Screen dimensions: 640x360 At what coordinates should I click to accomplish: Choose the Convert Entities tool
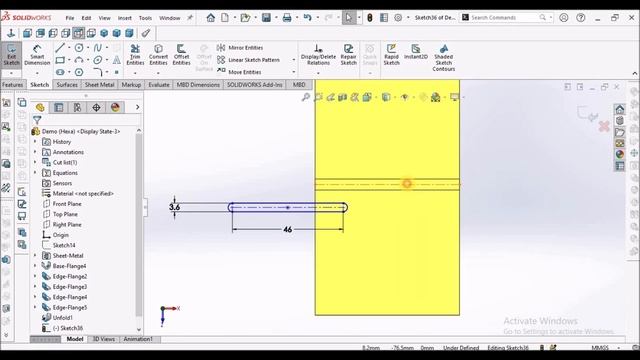coord(158,55)
